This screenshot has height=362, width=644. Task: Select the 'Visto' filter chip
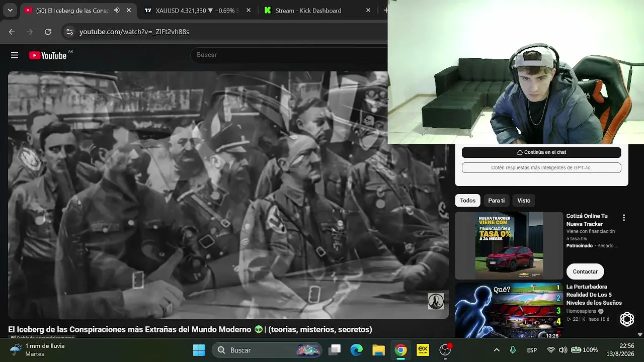tap(524, 200)
